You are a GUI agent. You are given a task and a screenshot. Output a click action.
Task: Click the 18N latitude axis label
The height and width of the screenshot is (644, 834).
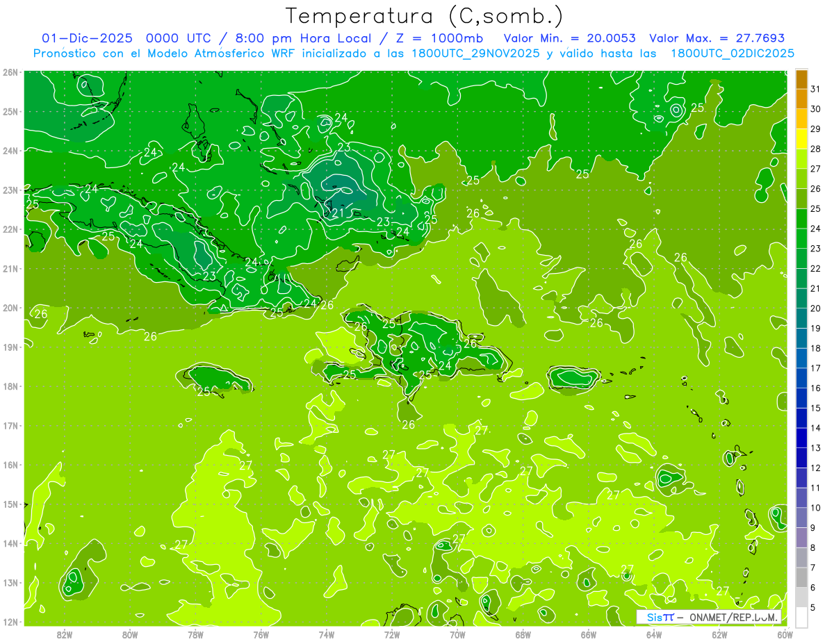tap(10, 386)
